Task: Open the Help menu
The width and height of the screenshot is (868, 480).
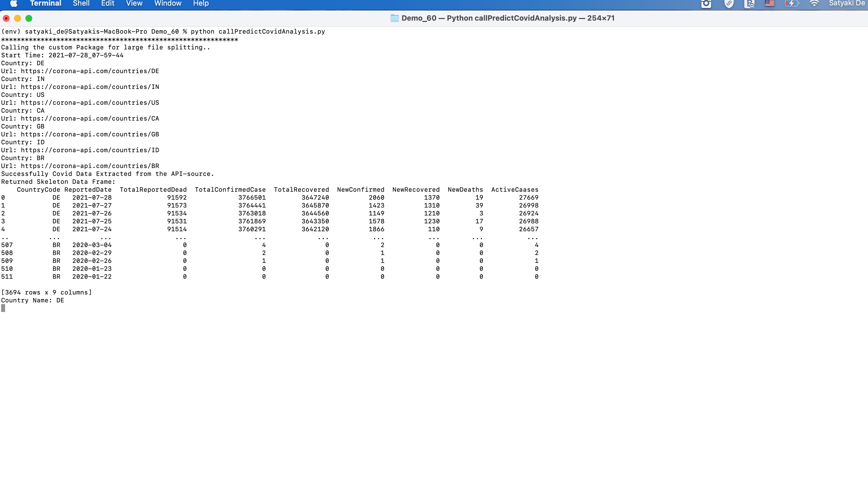Action: [x=201, y=3]
